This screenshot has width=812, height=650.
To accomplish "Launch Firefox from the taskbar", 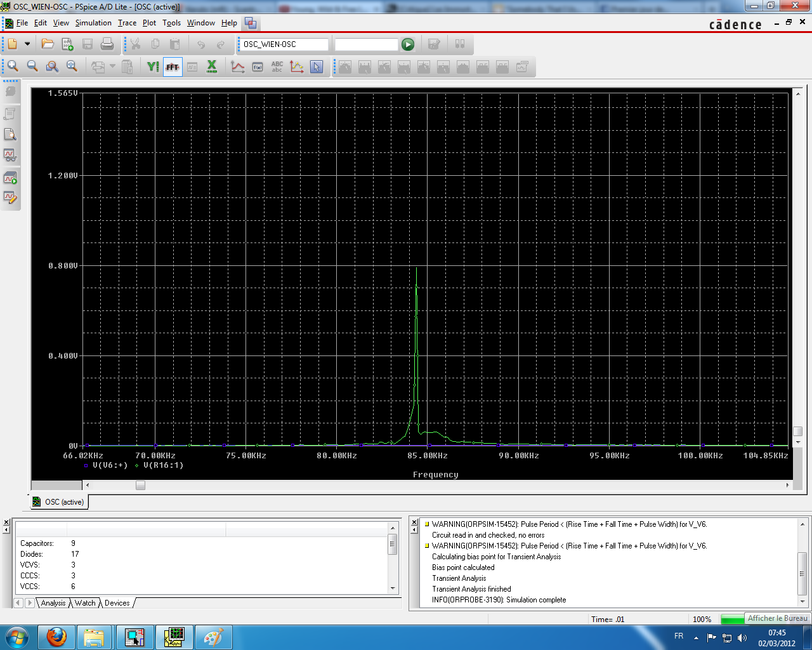I will click(x=57, y=637).
